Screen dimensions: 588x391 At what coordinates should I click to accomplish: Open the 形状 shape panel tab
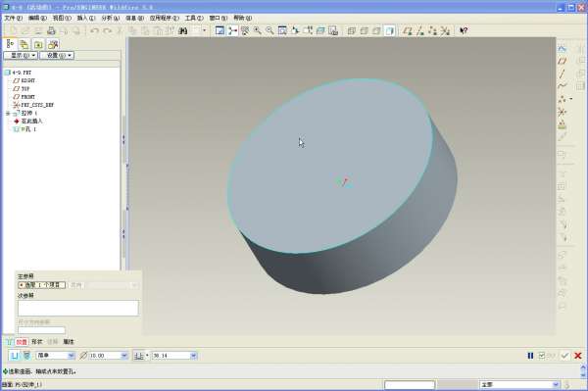click(x=37, y=342)
